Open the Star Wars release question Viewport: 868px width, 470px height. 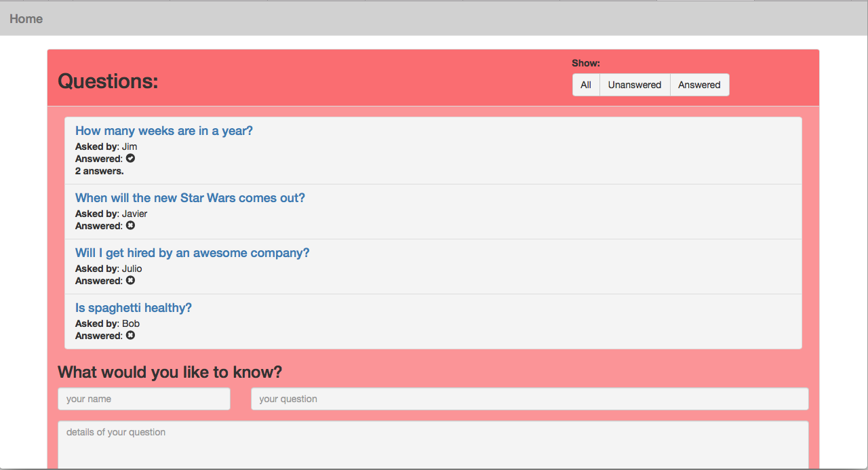pos(190,198)
